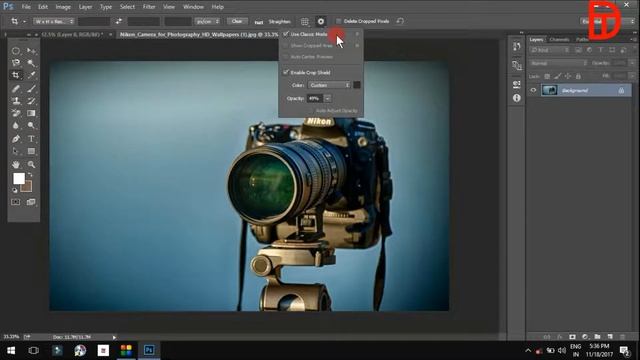Screen dimensions: 640x360
Task: Select the History Brush tool
Action: click(x=31, y=100)
